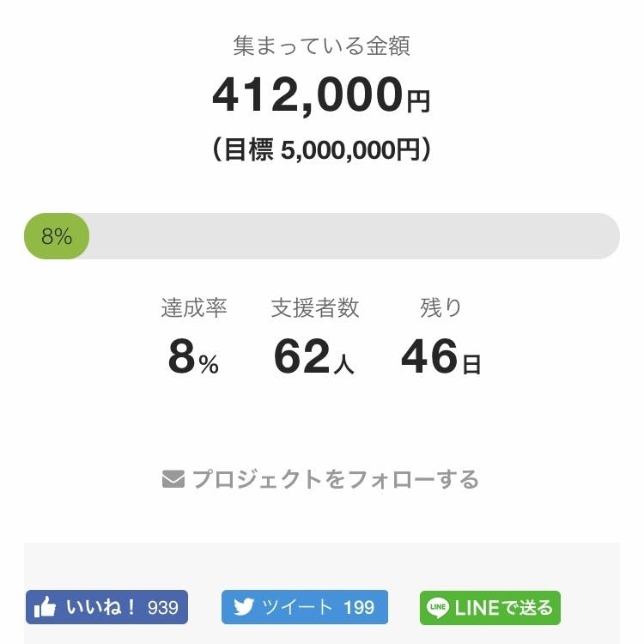The height and width of the screenshot is (644, 644).
Task: Click the 集まっている金額 heading
Action: (x=321, y=46)
